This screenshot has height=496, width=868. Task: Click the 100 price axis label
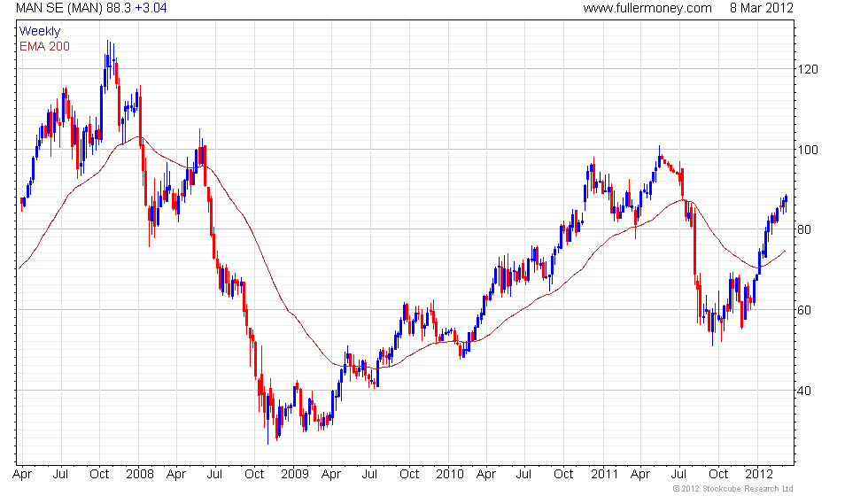(x=807, y=150)
